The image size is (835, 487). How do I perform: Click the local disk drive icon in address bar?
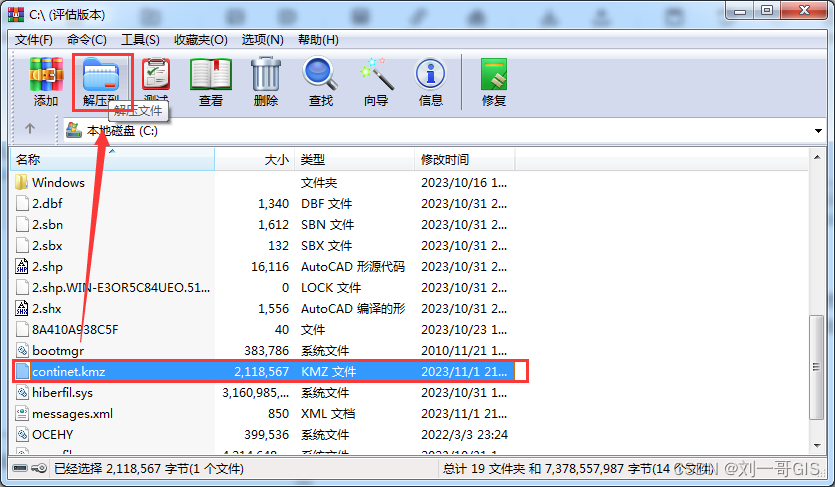(73, 130)
